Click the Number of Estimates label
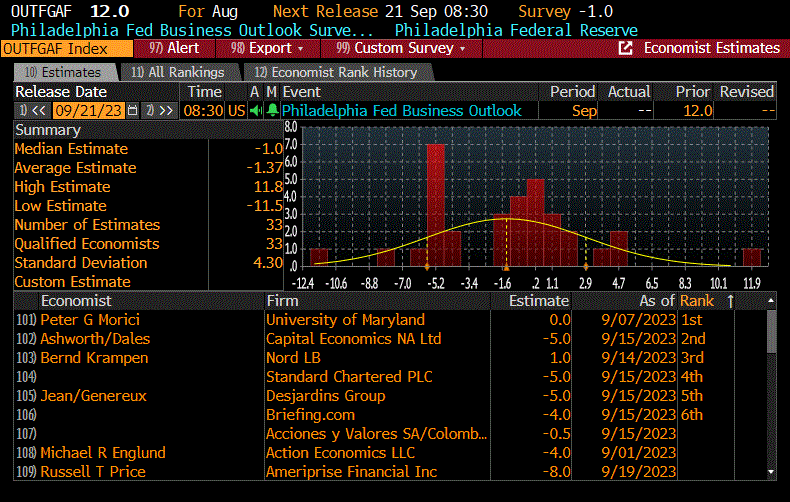Viewport: 790px width, 502px height. 87,225
